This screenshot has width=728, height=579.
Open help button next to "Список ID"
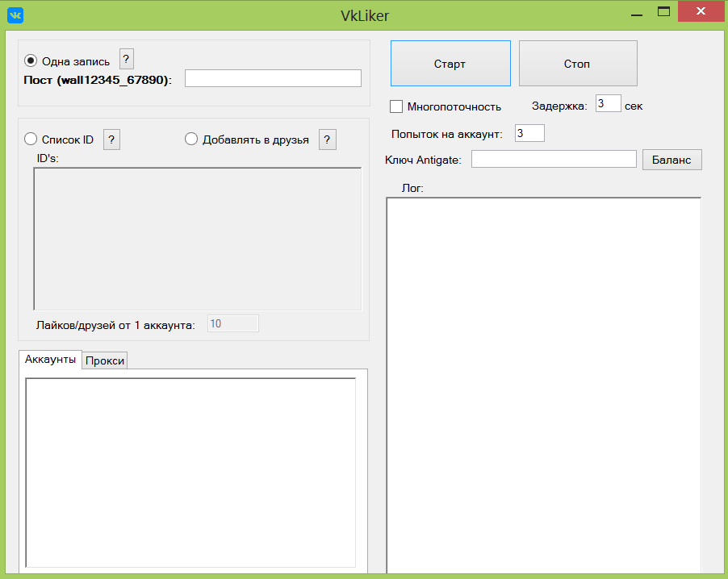[x=111, y=140]
